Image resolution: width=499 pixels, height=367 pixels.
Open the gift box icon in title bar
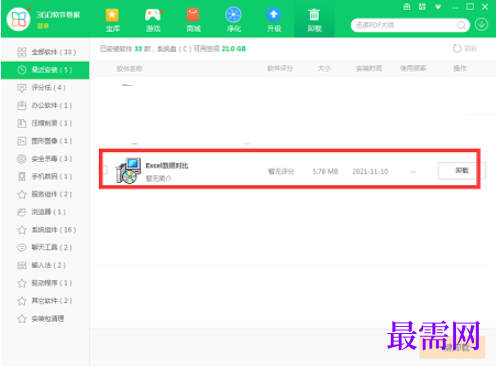pos(407,7)
